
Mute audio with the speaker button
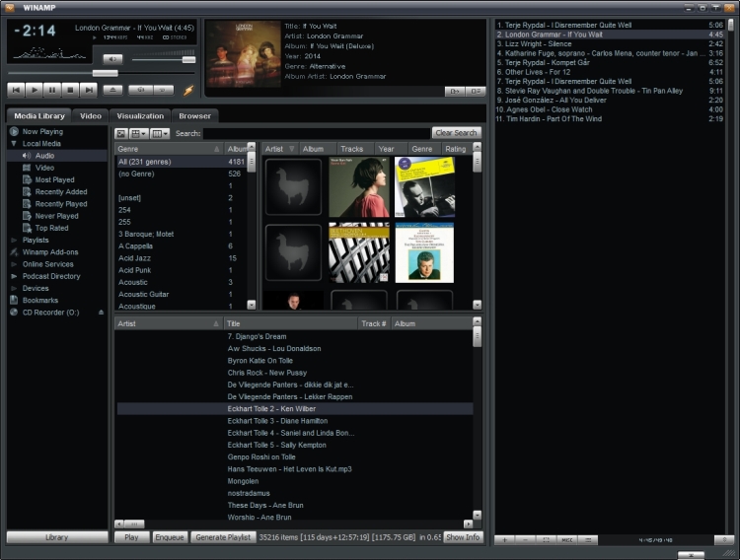point(112,59)
